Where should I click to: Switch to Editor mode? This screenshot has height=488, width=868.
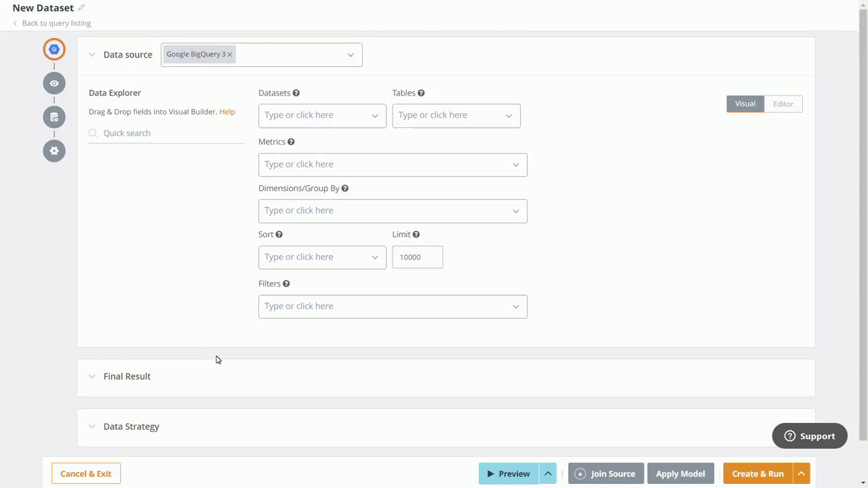pos(783,104)
